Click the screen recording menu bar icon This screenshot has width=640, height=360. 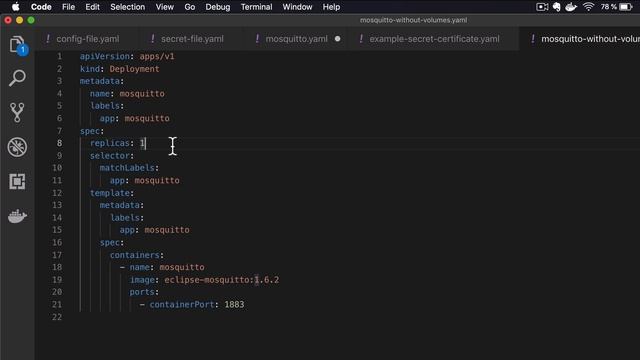pyautogui.click(x=542, y=7)
